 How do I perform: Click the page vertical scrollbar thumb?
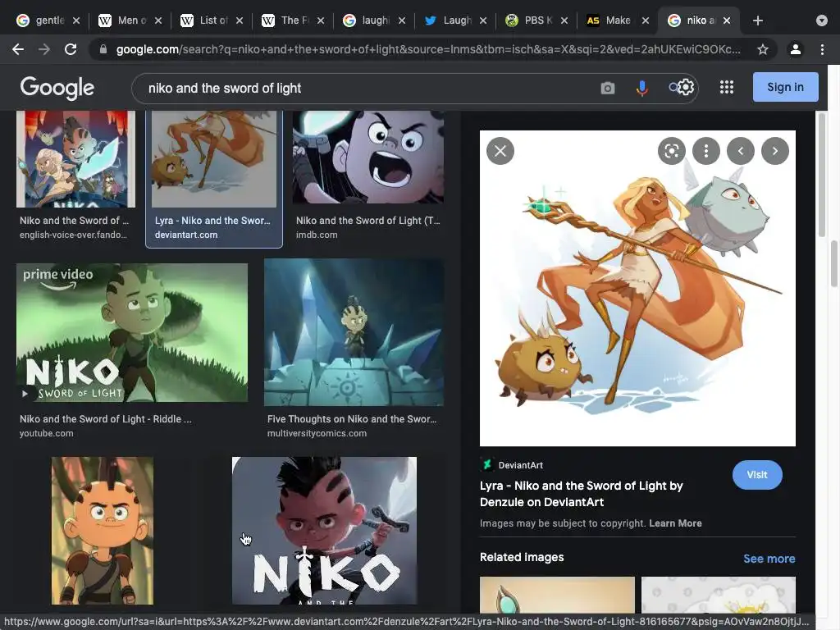pos(834,264)
